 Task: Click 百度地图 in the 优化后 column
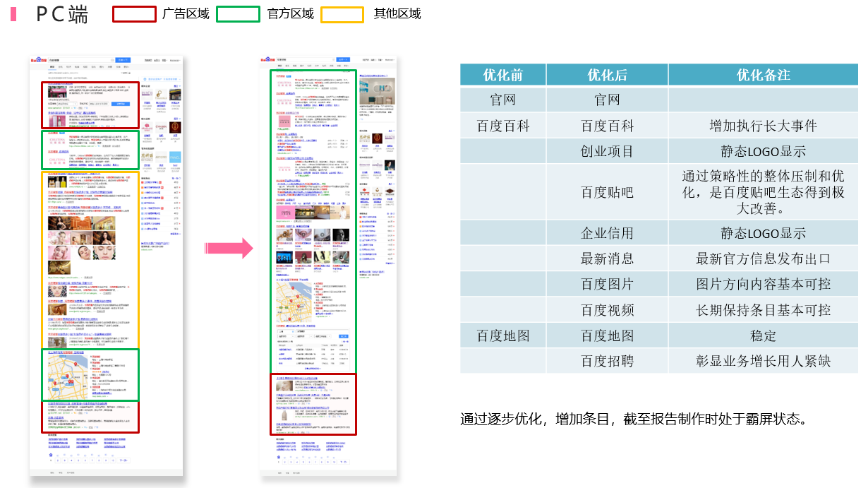pos(608,335)
